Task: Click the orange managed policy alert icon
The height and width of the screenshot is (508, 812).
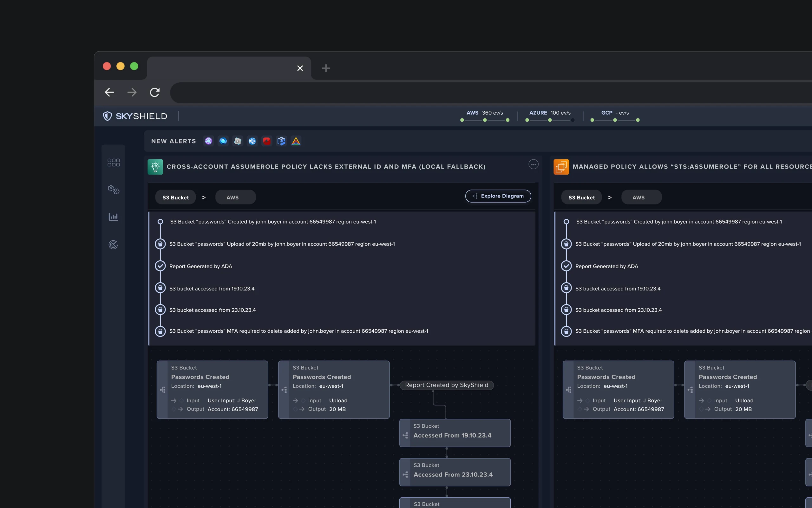Action: pyautogui.click(x=561, y=167)
